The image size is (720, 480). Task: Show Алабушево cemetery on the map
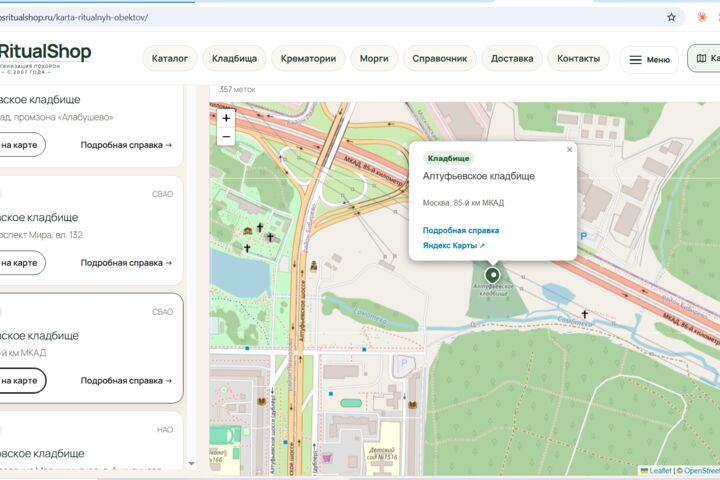[x=21, y=145]
